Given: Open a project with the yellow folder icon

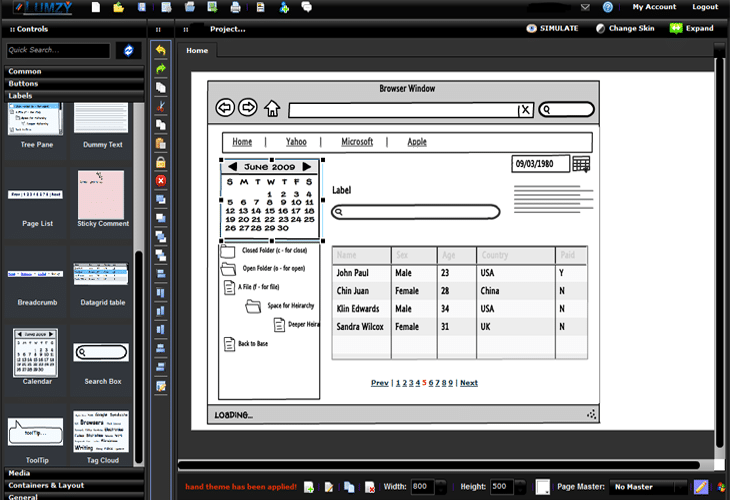Looking at the screenshot, I should (x=118, y=7).
